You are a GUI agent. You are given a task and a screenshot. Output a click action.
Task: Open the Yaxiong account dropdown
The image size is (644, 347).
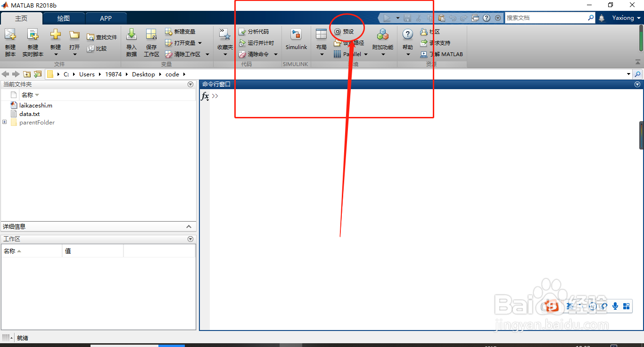pos(626,18)
